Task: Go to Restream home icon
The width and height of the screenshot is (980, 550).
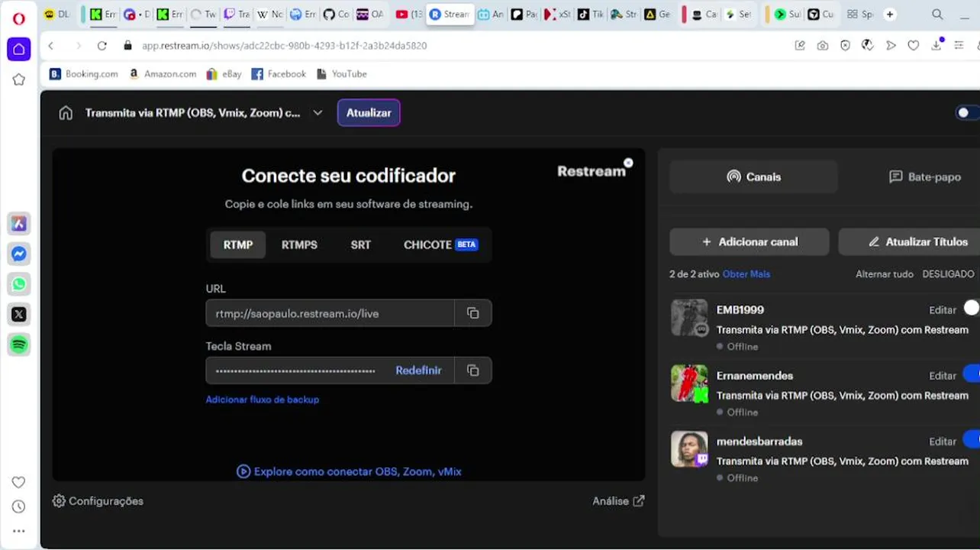Action: tap(66, 113)
